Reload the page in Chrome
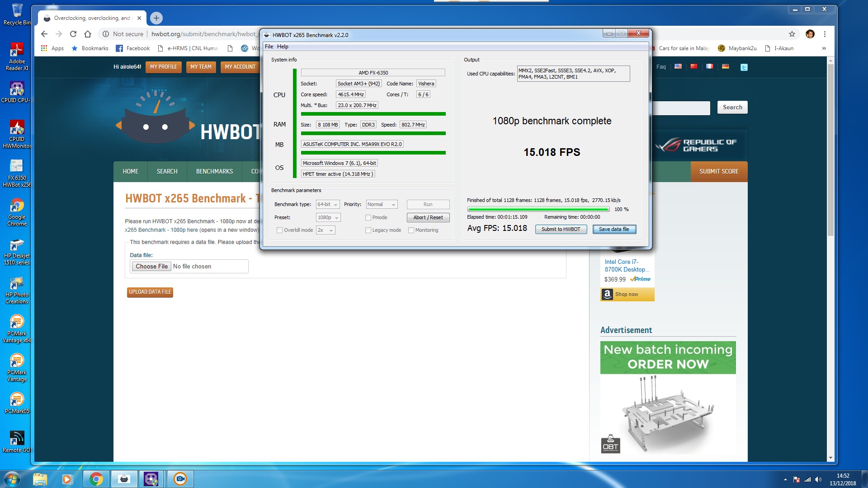The width and height of the screenshot is (868, 488). (x=73, y=34)
